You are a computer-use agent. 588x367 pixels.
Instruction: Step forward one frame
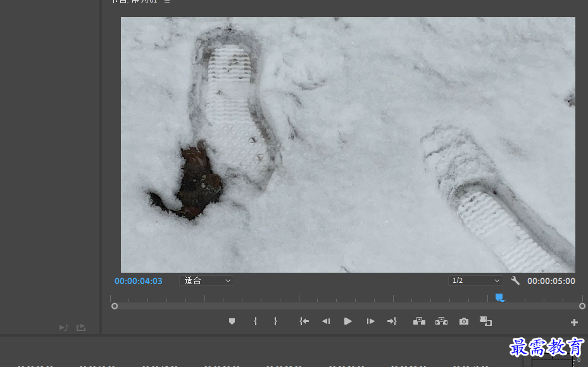(x=370, y=321)
